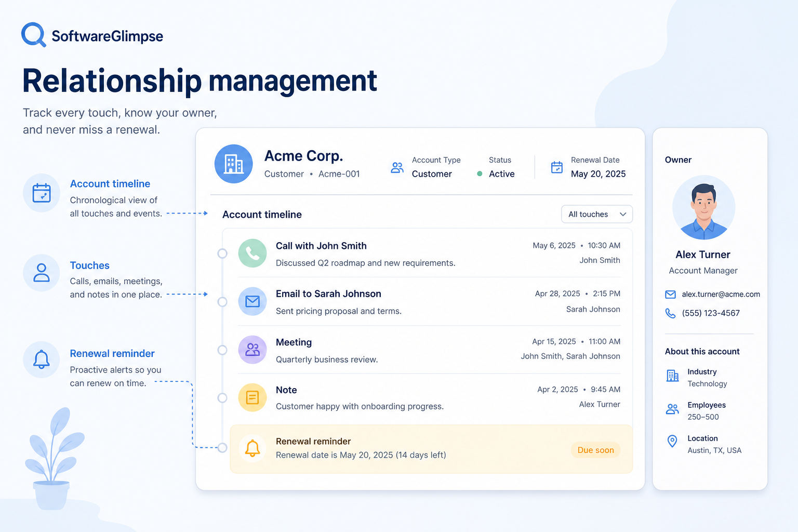The height and width of the screenshot is (532, 798).
Task: Click the Touches feature heading link
Action: 90,265
